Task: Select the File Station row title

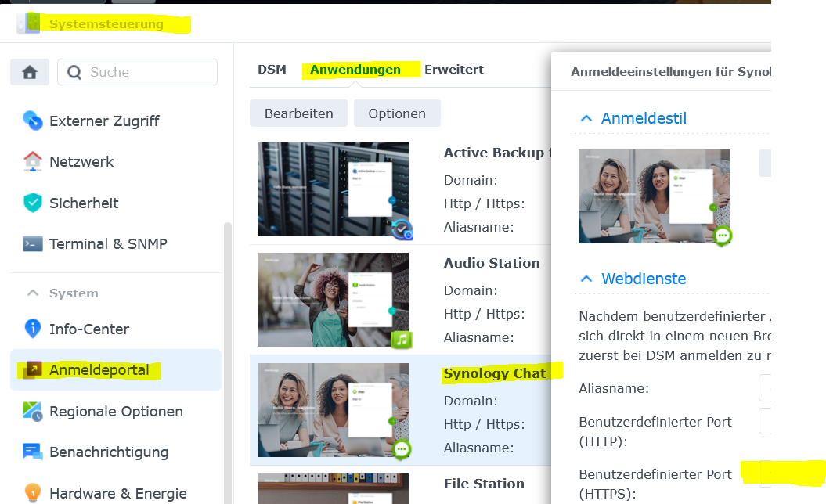Action: (x=484, y=484)
